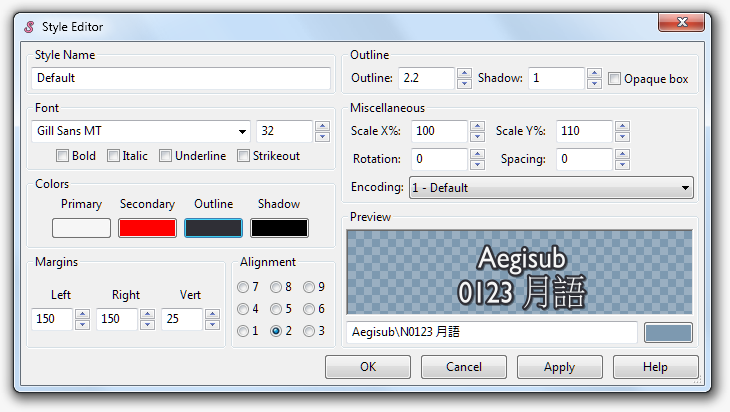Click the Aegisub icon in the title bar
Screen dimensions: 730x412
[29, 27]
